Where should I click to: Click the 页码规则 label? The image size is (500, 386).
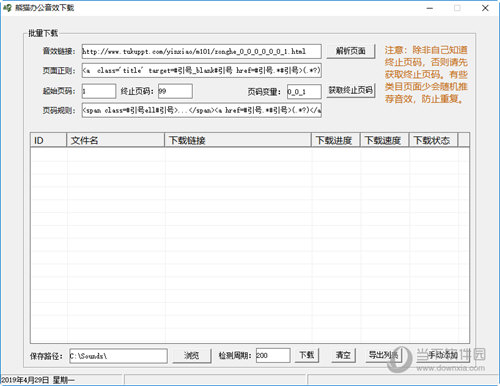tap(59, 110)
